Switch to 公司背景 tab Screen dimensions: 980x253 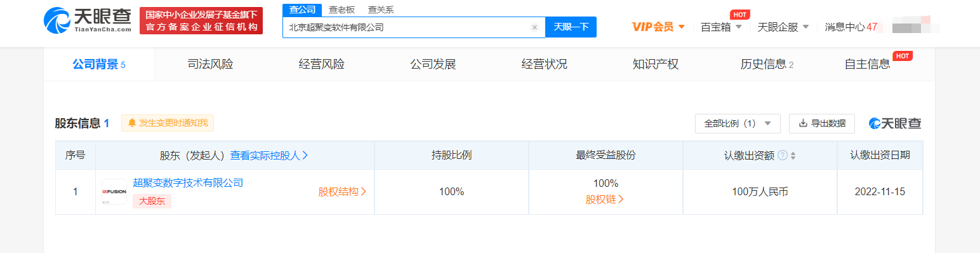(x=99, y=64)
